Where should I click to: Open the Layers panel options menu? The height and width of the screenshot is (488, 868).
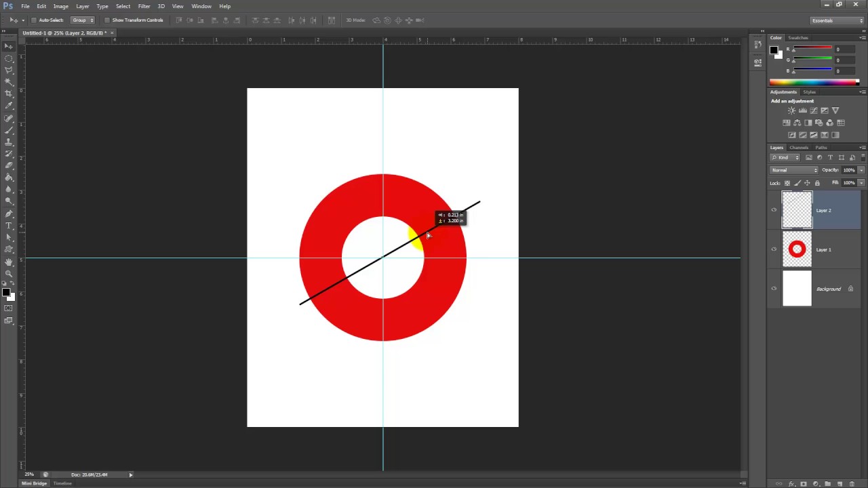pyautogui.click(x=863, y=148)
